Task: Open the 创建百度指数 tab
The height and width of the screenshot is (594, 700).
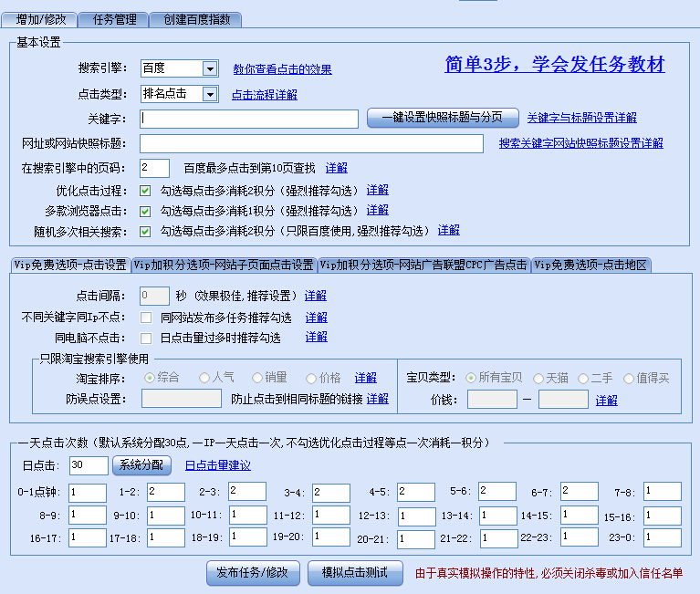Action: pyautogui.click(x=196, y=20)
